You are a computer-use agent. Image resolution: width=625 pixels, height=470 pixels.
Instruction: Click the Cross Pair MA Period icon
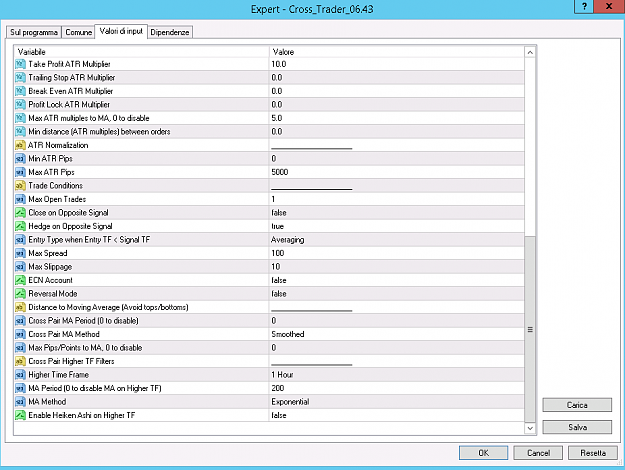tap(20, 321)
